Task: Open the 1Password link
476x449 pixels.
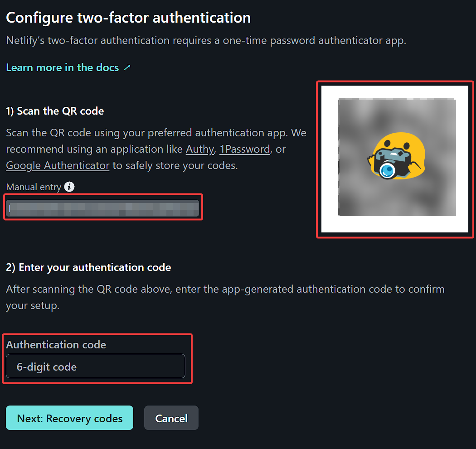Action: (244, 149)
